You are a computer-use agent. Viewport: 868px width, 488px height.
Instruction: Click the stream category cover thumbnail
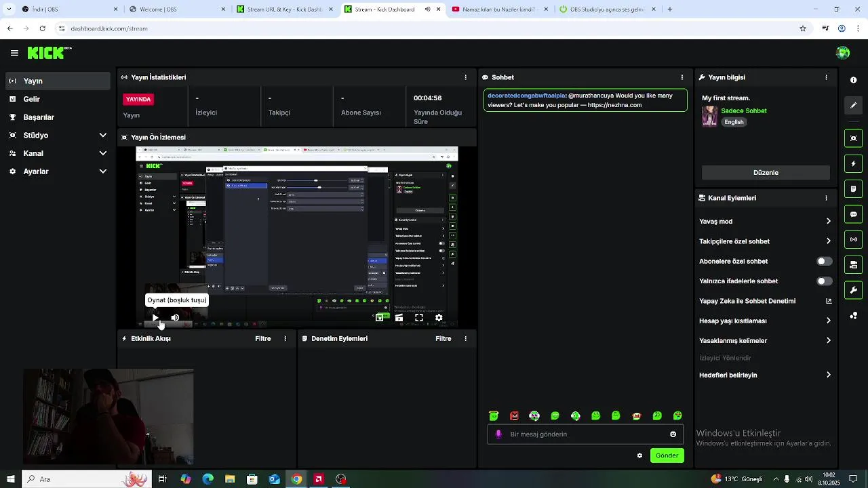point(709,116)
